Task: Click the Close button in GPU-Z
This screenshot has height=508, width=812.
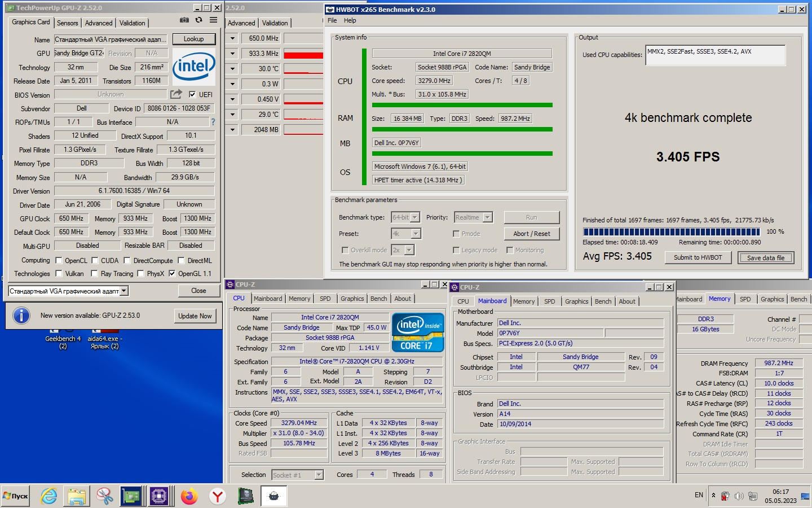Action: (x=198, y=291)
